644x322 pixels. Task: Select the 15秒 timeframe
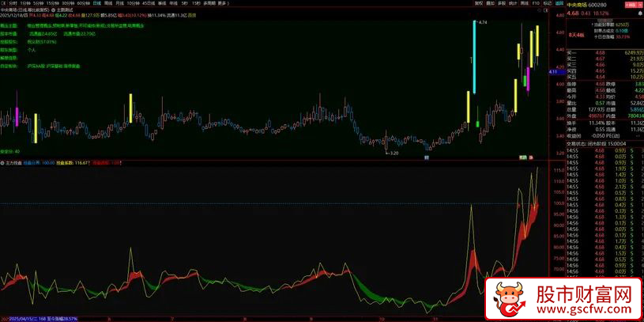[196, 3]
